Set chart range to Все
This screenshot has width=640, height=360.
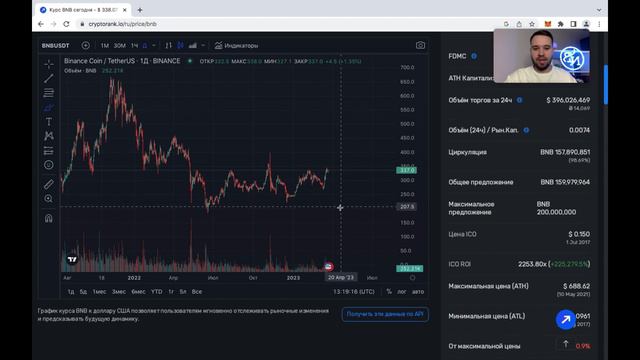click(197, 291)
